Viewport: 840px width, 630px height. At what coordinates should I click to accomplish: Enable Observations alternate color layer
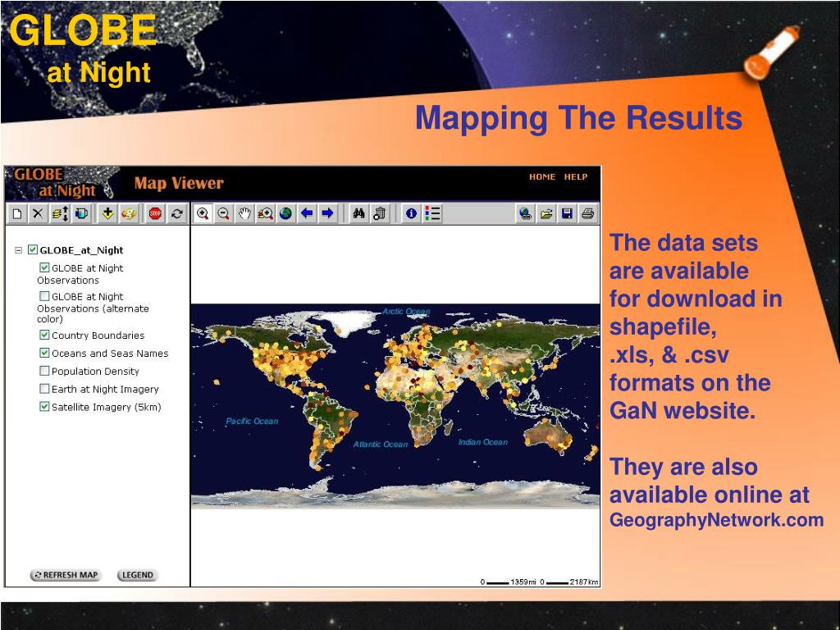pos(44,295)
